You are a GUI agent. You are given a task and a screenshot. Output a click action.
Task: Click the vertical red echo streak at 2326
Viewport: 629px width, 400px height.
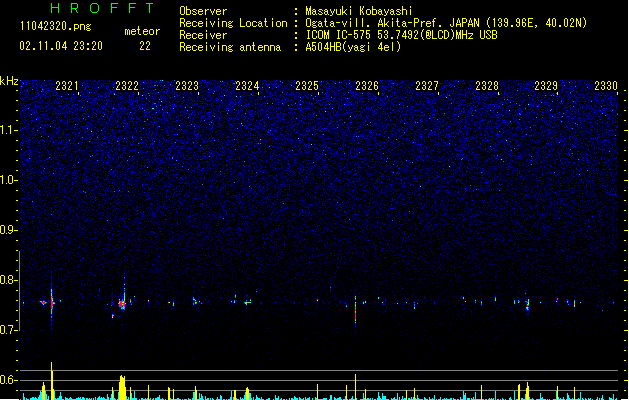[x=355, y=311]
